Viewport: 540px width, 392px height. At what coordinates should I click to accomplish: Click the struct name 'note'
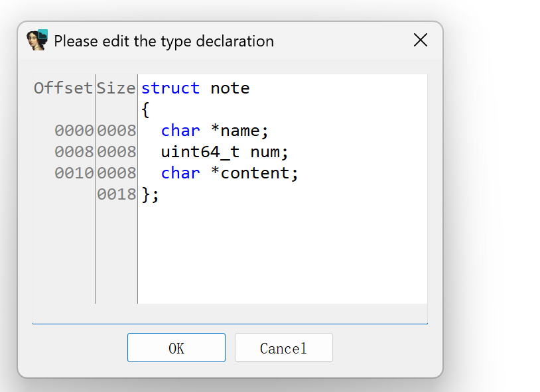(x=230, y=88)
